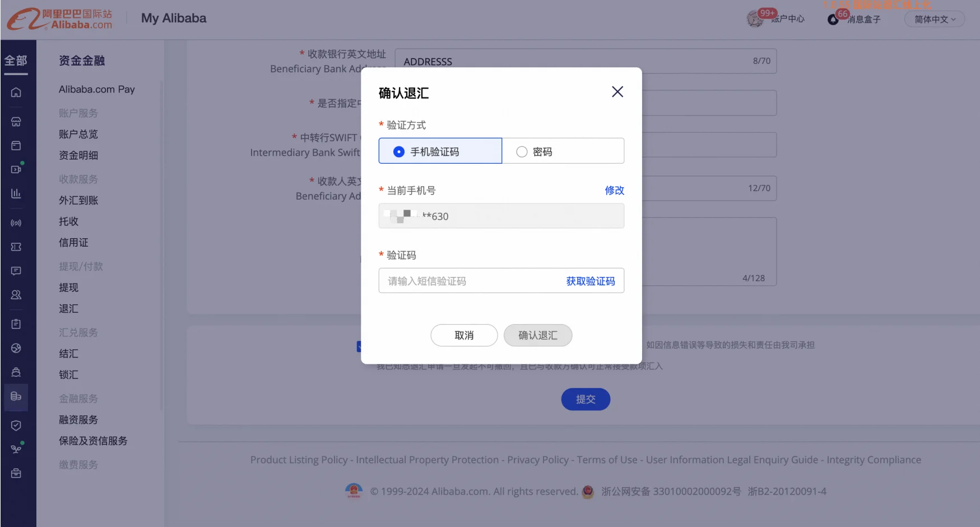Open the Terms of Use footer link

coord(607,460)
